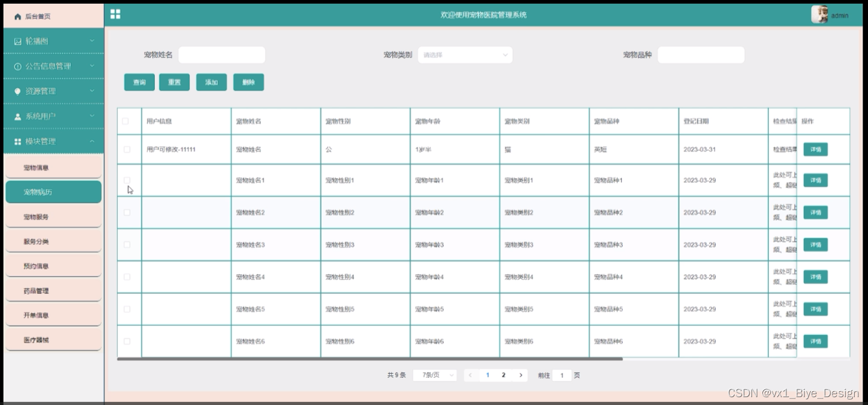Click the 资源管理 location icon
This screenshot has width=868, height=405.
click(x=18, y=91)
